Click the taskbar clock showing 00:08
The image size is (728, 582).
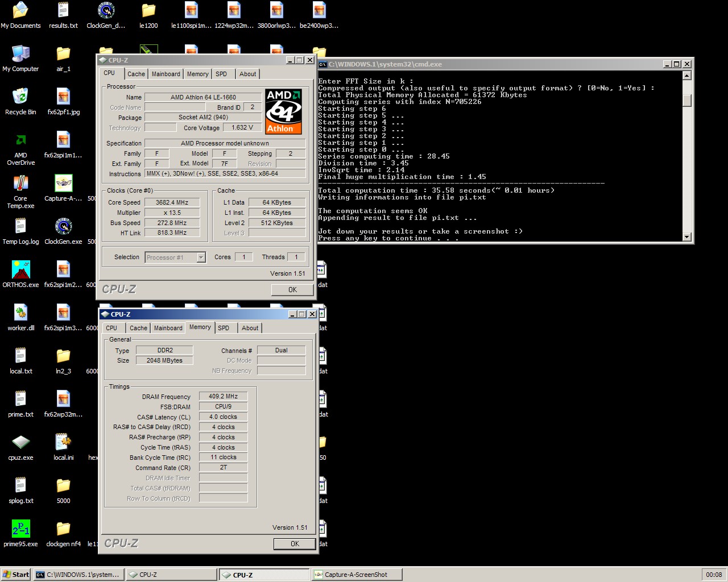click(714, 575)
